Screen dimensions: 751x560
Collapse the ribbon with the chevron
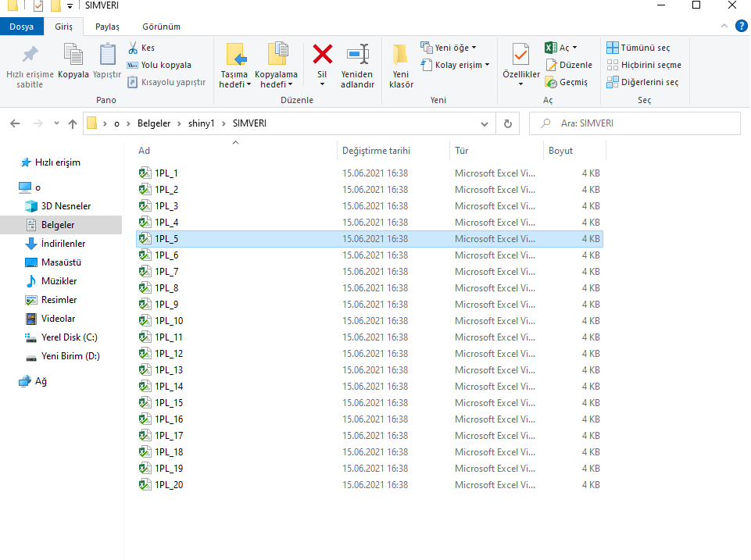point(724,26)
